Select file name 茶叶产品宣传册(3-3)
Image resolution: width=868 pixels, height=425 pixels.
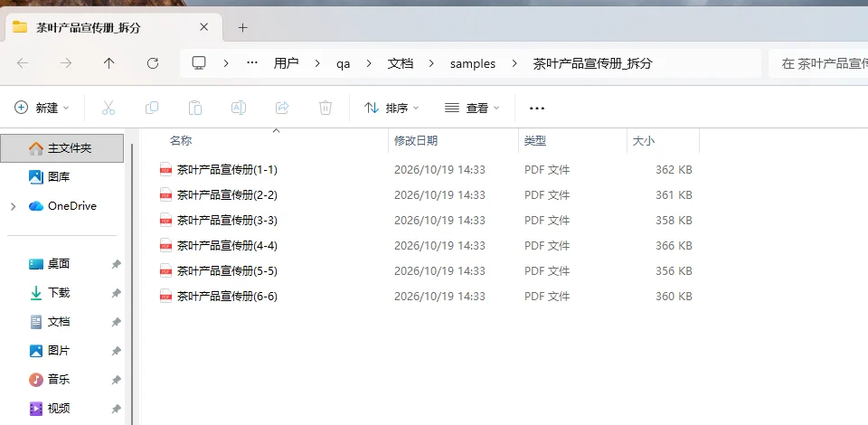click(227, 221)
